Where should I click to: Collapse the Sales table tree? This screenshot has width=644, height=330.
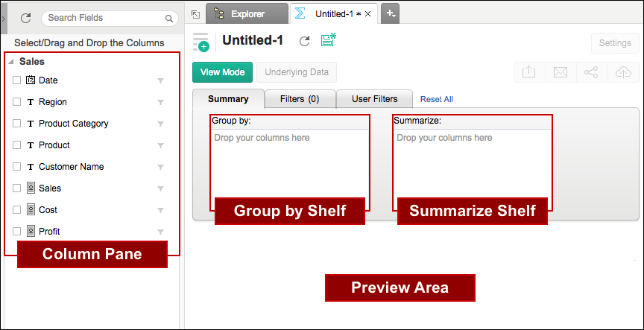(11, 62)
